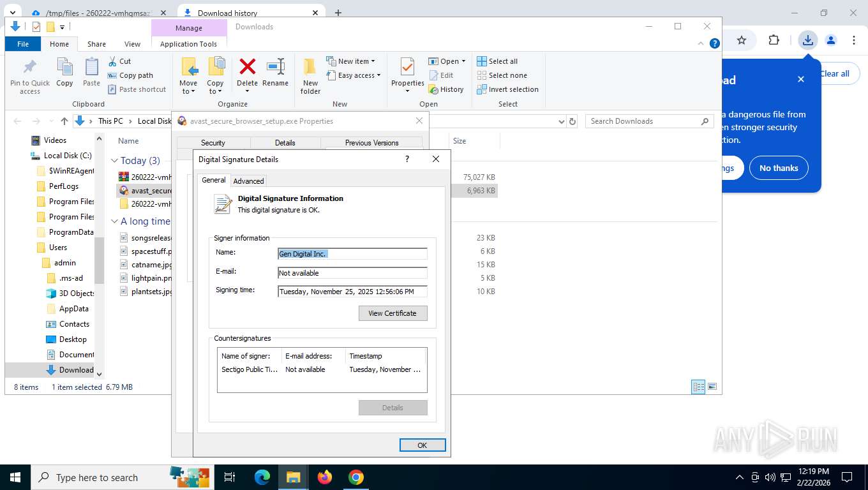Open Details tab in Properties
This screenshot has width=868, height=490.
[x=285, y=143]
